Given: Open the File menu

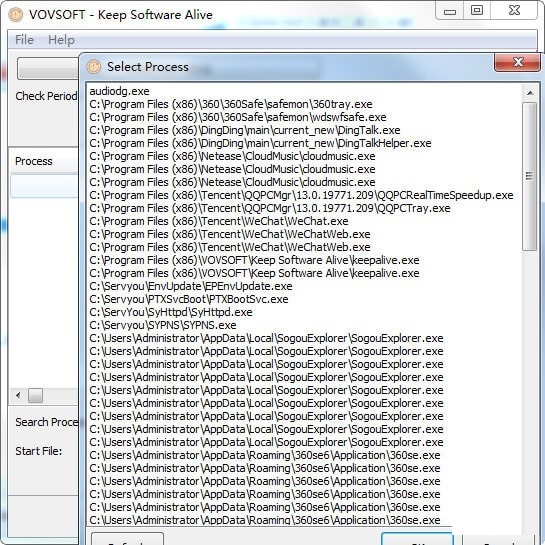Looking at the screenshot, I should 24,40.
